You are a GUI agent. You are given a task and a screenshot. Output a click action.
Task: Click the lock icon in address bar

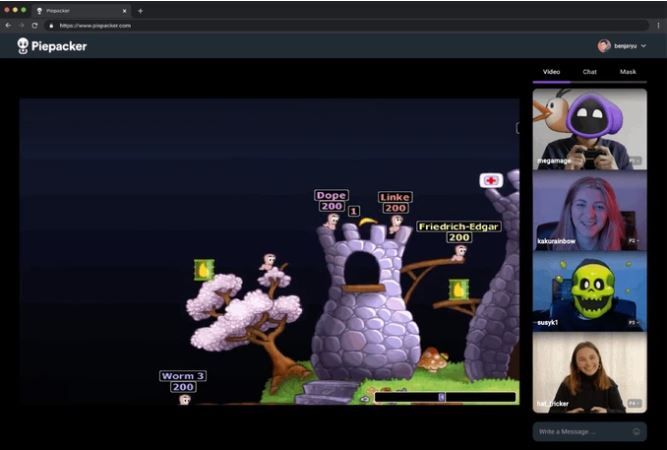click(x=51, y=26)
